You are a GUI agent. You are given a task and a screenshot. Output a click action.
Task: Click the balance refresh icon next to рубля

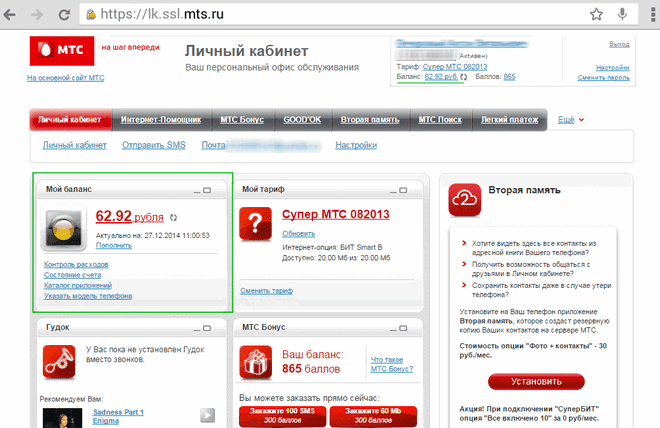point(173,217)
